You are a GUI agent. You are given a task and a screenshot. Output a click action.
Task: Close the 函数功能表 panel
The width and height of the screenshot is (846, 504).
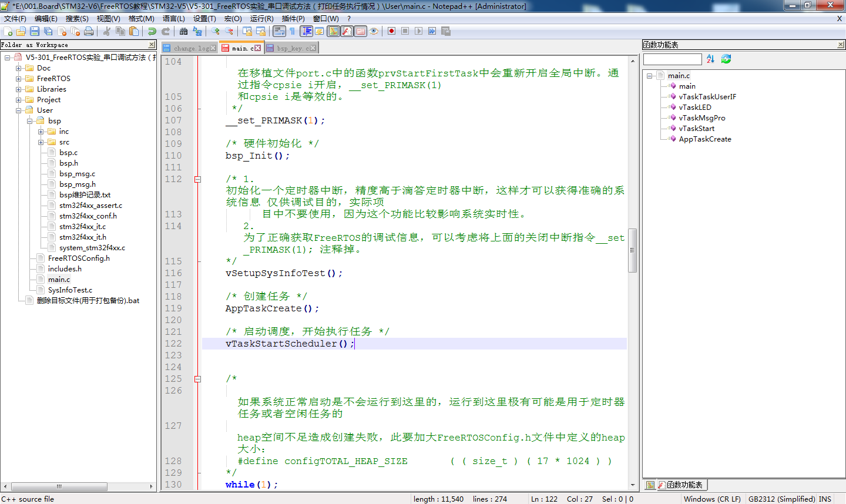tap(841, 45)
